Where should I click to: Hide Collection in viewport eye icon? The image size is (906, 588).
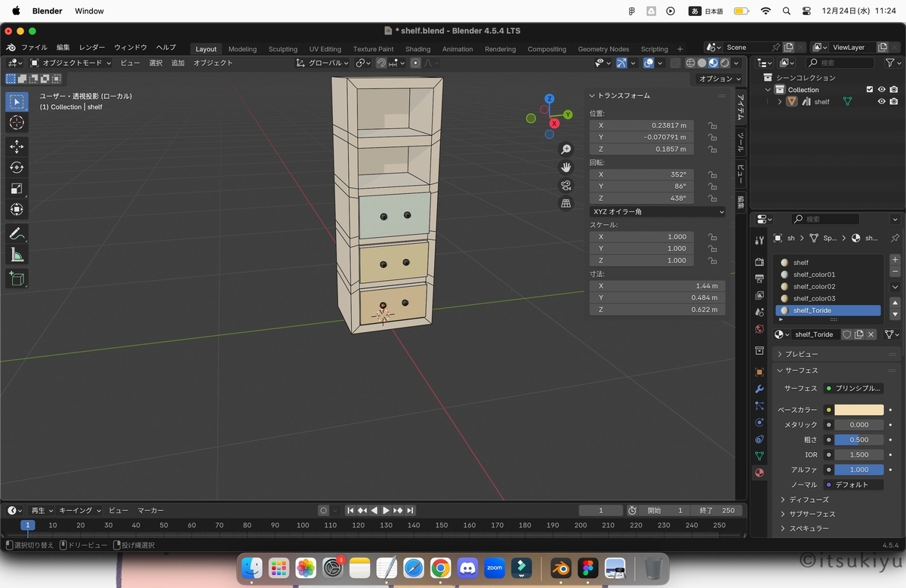(x=881, y=90)
